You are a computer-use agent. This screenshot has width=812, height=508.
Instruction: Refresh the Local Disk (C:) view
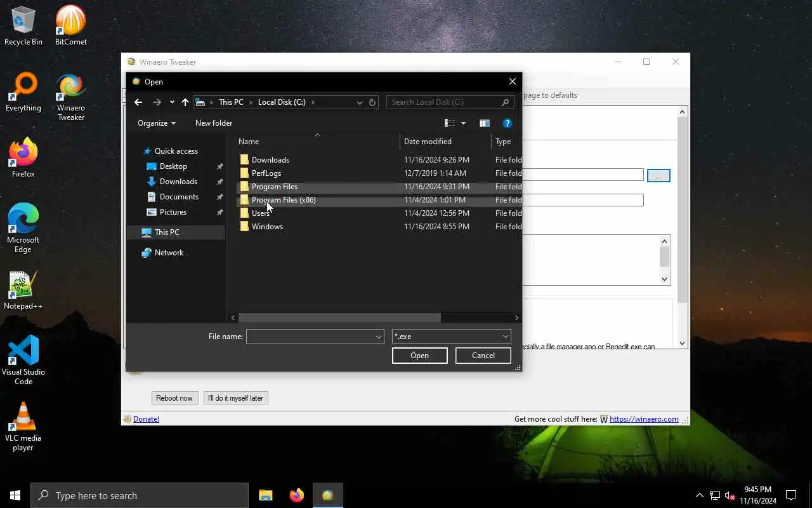373,102
